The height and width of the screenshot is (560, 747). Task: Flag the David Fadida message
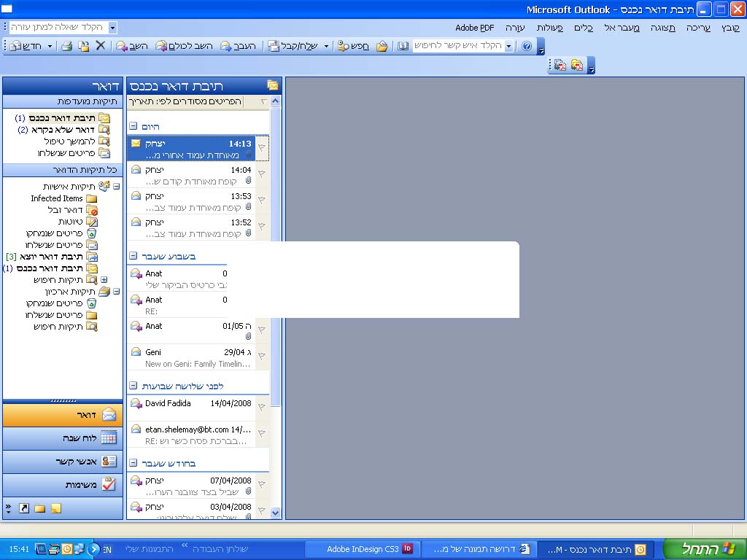tap(262, 408)
